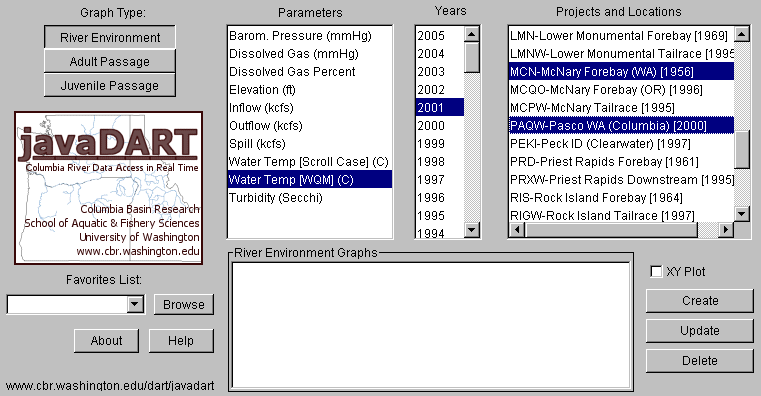Click Years list scroll down arrow
Viewport: 761px width, 396px height.
(x=472, y=230)
